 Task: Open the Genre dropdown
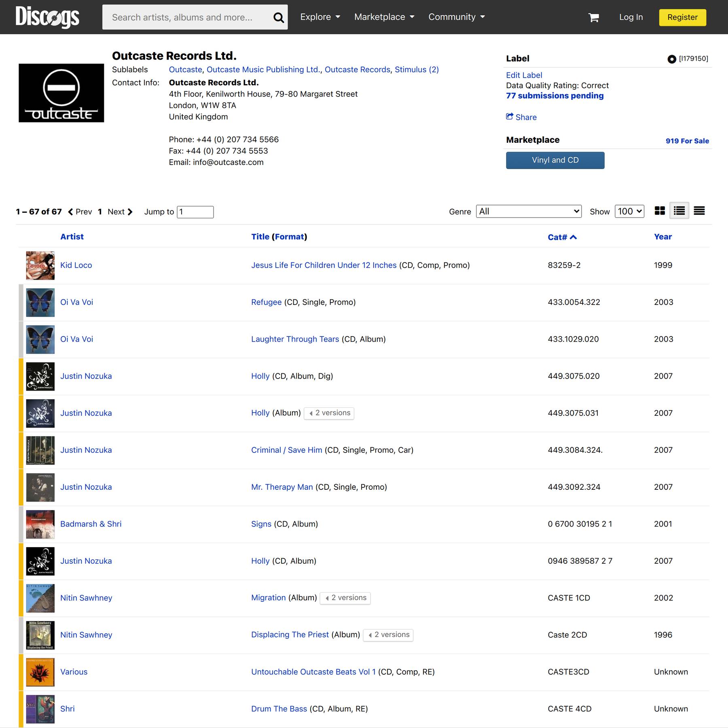pyautogui.click(x=529, y=211)
